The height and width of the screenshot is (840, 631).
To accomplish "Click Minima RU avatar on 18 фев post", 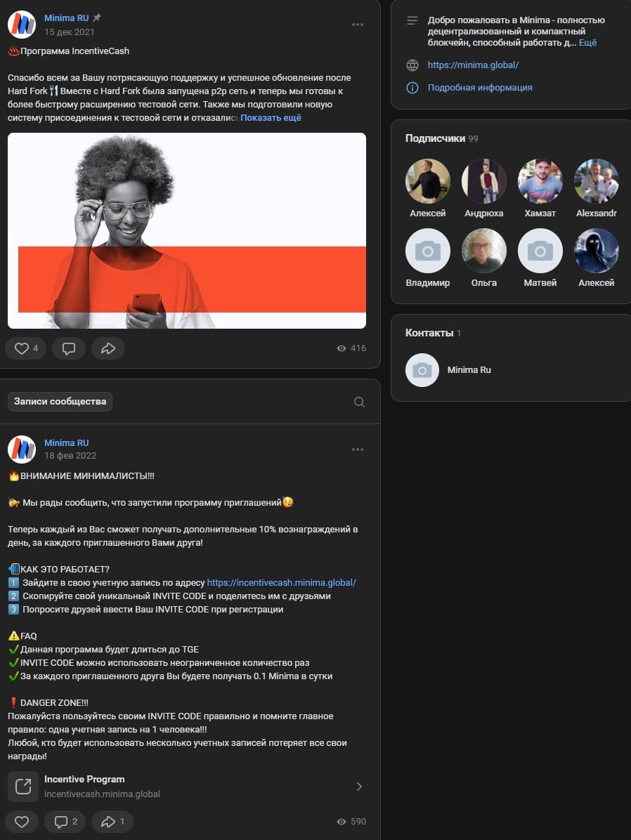I will [22, 449].
